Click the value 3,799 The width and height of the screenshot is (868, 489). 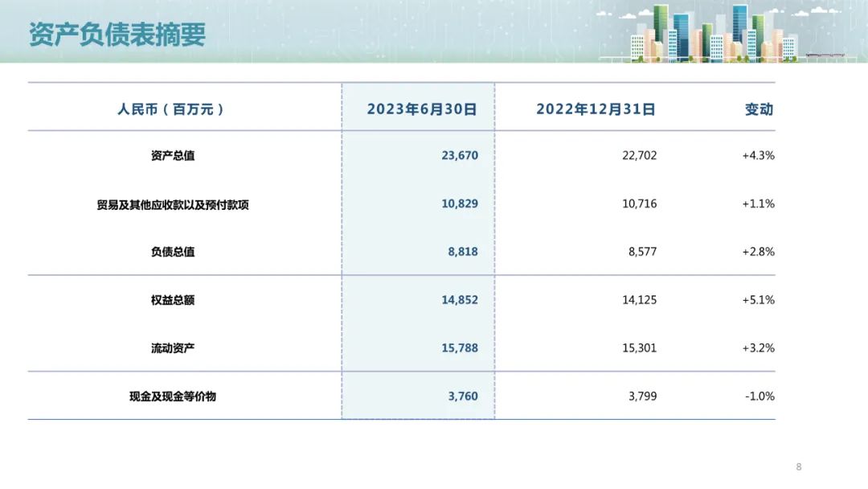click(x=643, y=397)
